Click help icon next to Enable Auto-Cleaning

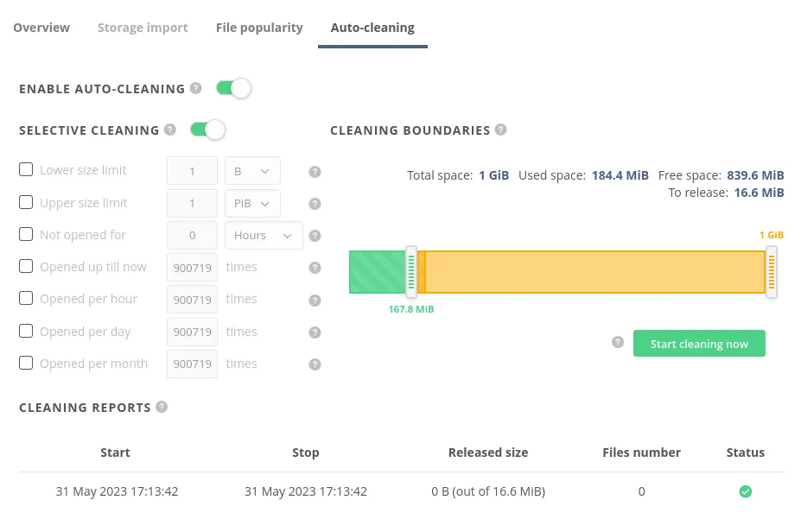pos(196,88)
